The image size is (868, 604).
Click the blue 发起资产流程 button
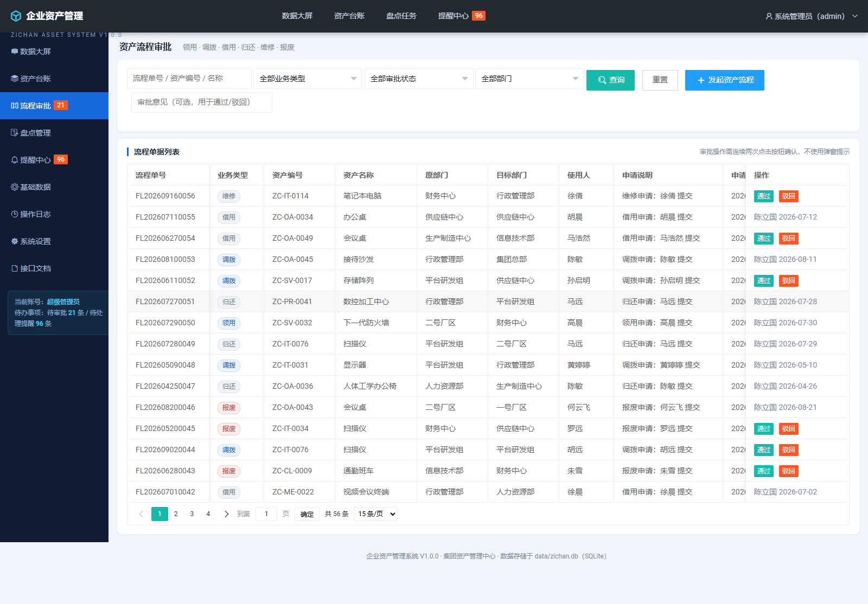point(725,80)
